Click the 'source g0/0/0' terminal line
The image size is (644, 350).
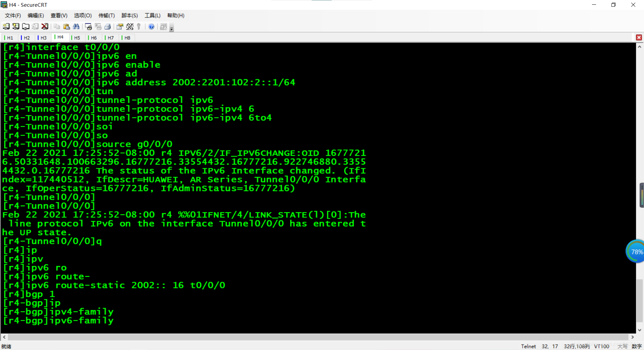click(88, 144)
